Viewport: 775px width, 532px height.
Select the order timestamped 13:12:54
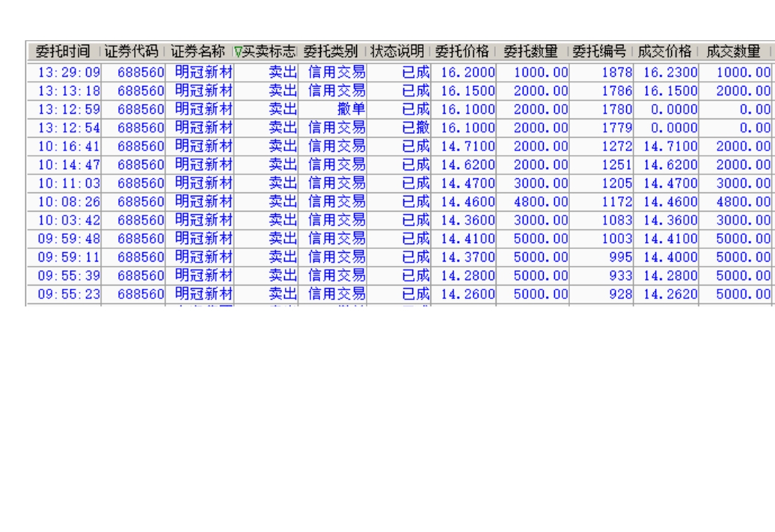coord(399,127)
